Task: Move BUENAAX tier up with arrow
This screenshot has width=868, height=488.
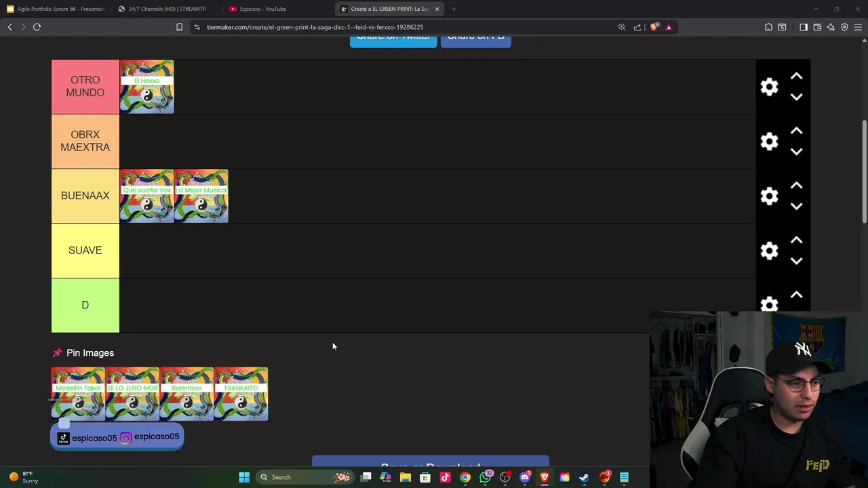Action: pos(796,186)
